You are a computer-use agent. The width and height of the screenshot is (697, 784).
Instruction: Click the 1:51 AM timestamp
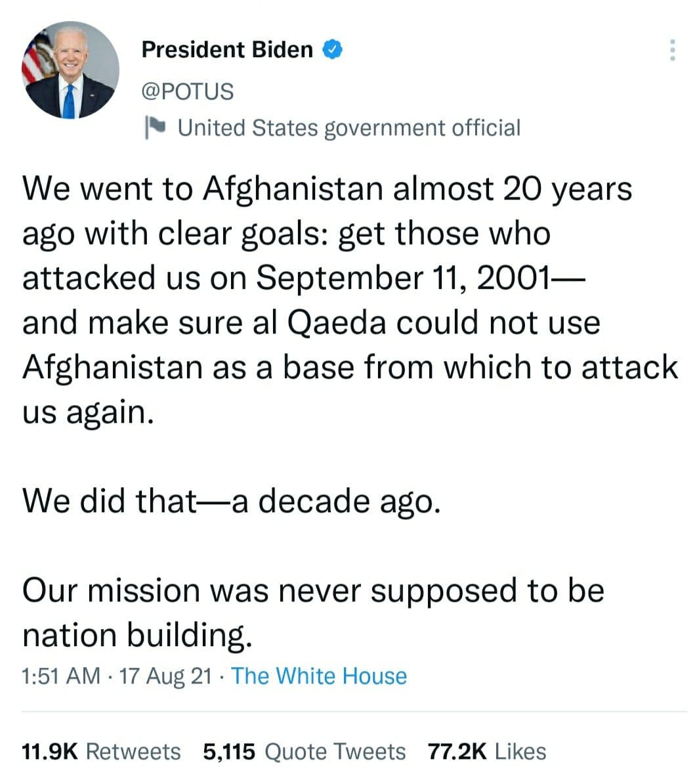[61, 676]
